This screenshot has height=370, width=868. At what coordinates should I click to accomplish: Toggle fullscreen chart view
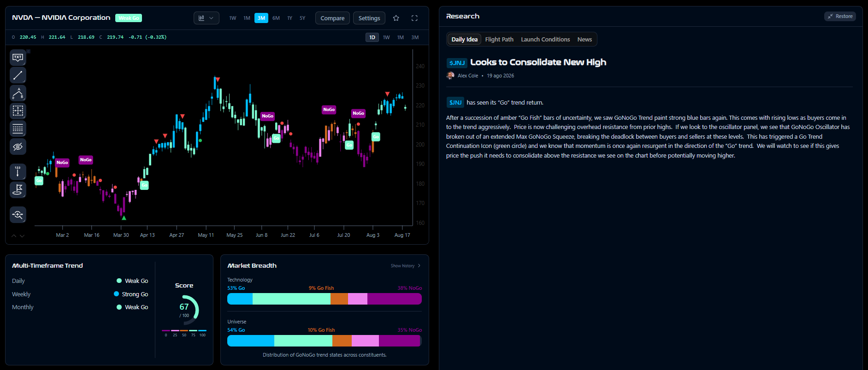414,18
